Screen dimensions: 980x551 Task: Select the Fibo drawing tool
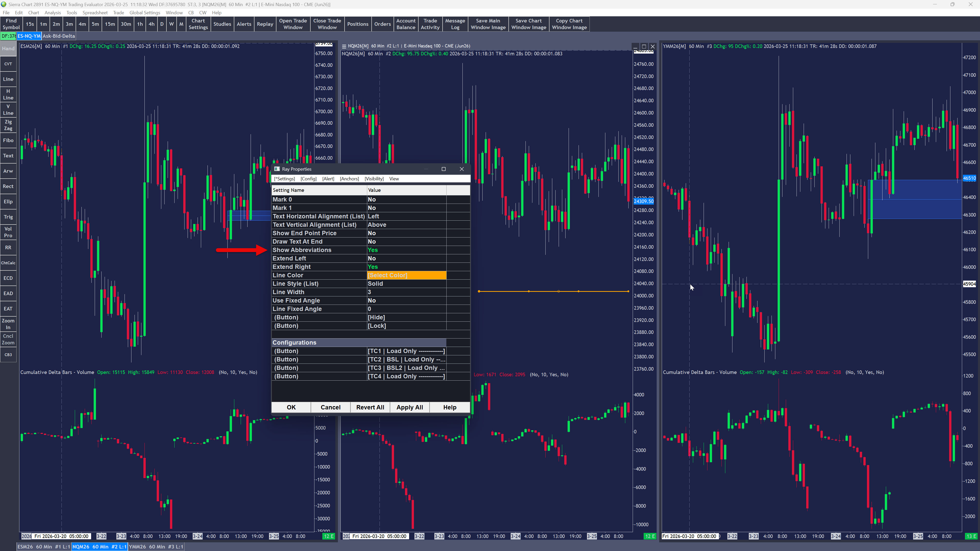tap(8, 140)
